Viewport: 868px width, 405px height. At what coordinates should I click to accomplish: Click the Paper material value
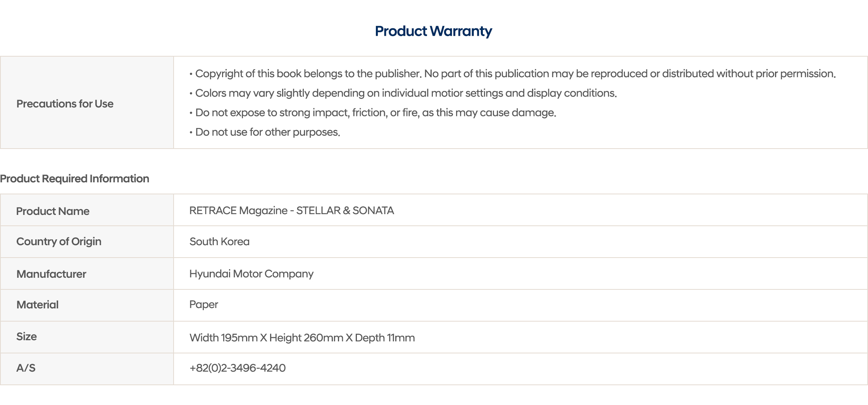pos(203,304)
